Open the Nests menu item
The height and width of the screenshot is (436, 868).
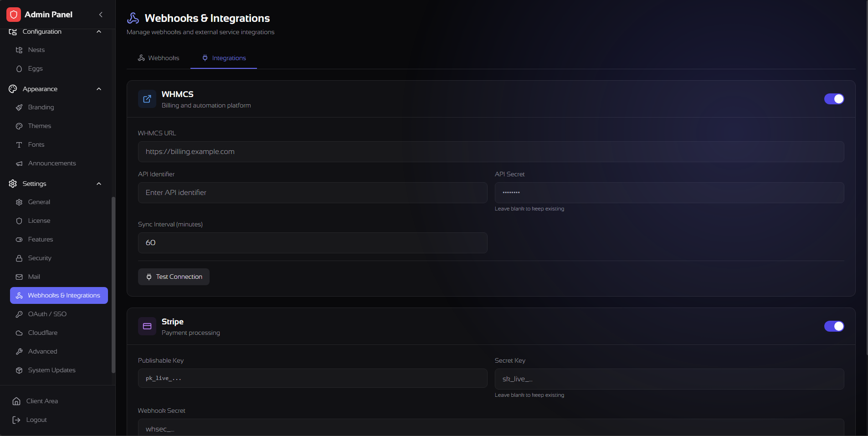(x=59, y=50)
